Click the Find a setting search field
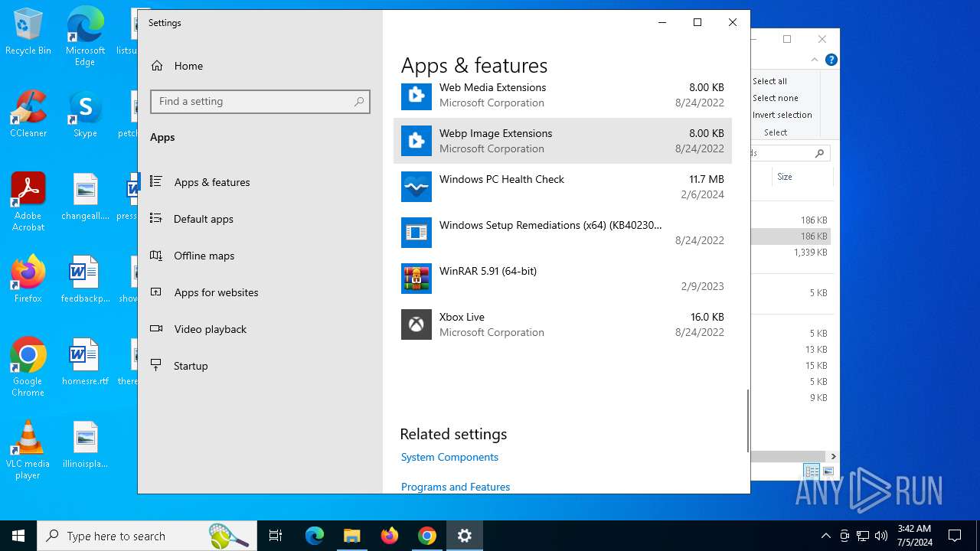This screenshot has height=551, width=980. (260, 101)
